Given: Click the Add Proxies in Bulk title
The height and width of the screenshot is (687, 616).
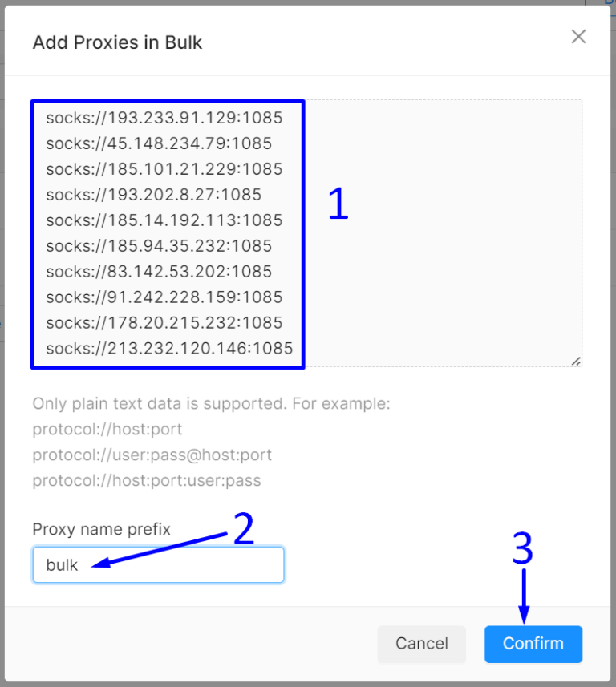Looking at the screenshot, I should (117, 42).
